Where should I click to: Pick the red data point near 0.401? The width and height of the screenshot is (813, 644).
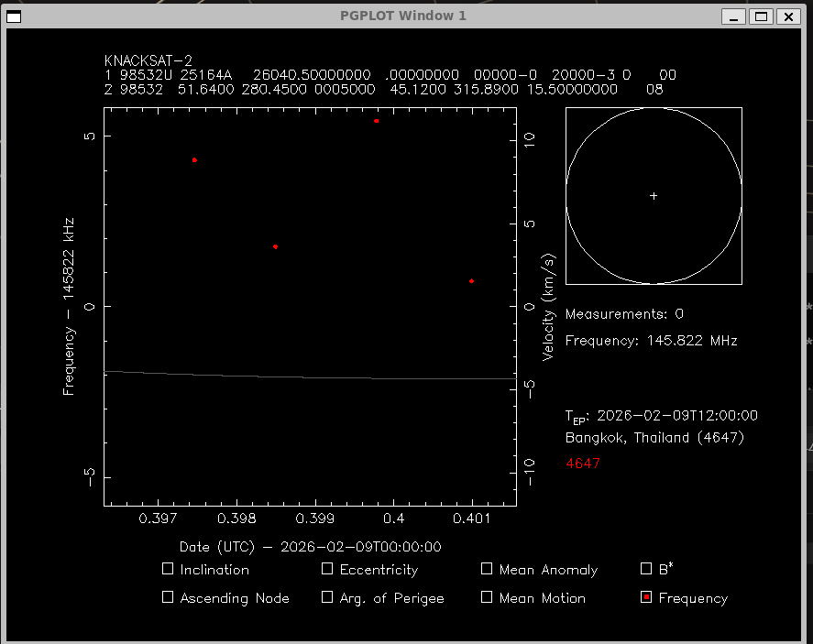point(471,281)
